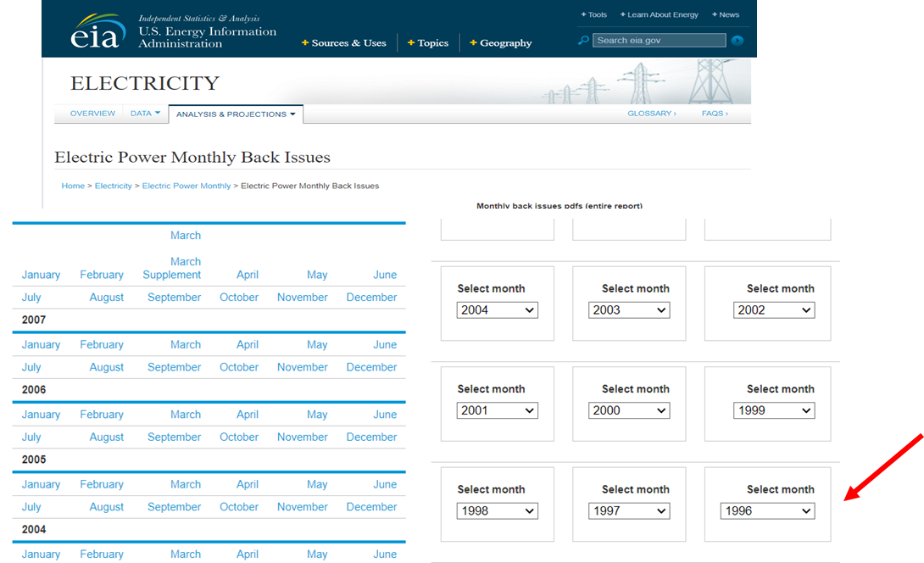Image resolution: width=924 pixels, height=563 pixels.
Task: Click Electric Power Monthly breadcrumb link
Action: point(186,186)
